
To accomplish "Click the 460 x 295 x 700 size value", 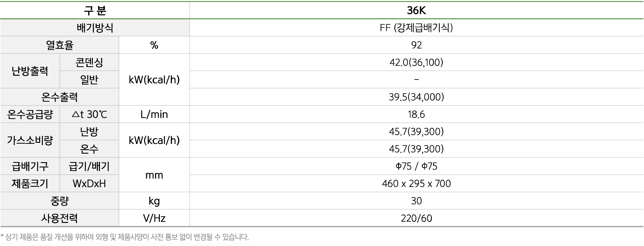I will tap(416, 184).
